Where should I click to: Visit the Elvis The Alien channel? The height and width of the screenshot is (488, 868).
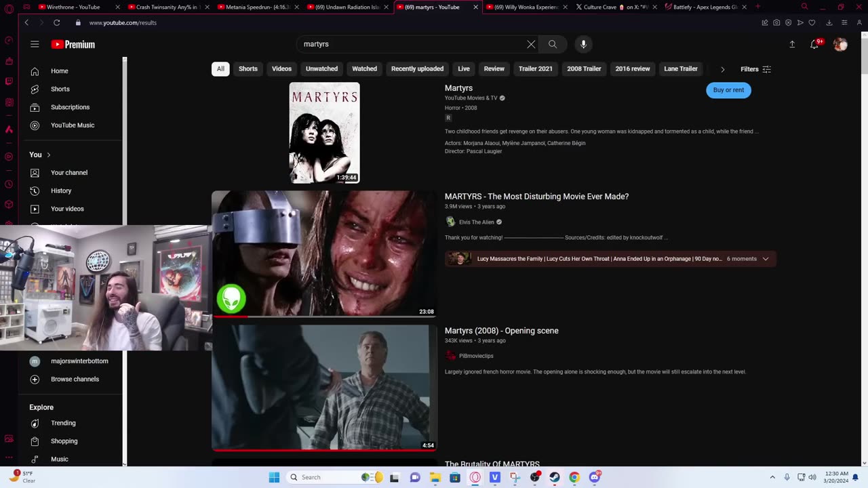tap(477, 222)
